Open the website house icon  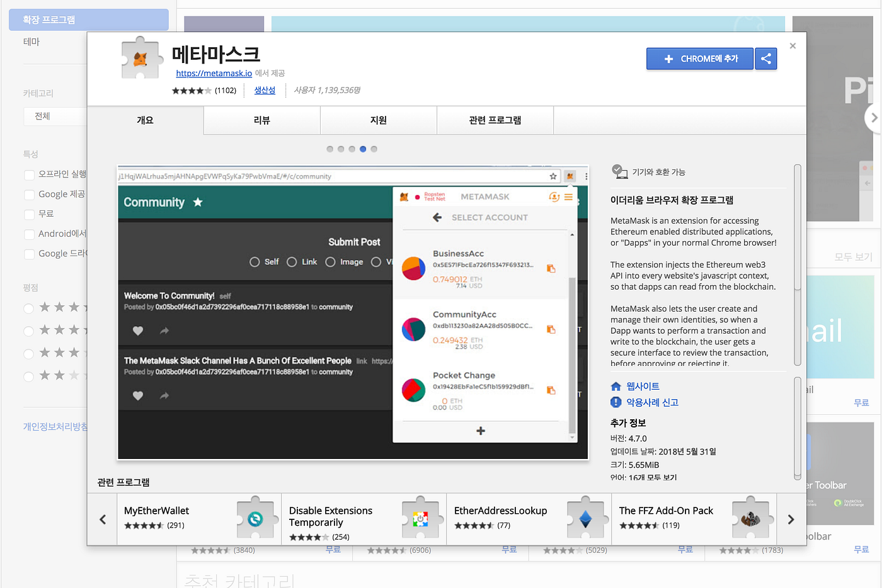(x=616, y=387)
